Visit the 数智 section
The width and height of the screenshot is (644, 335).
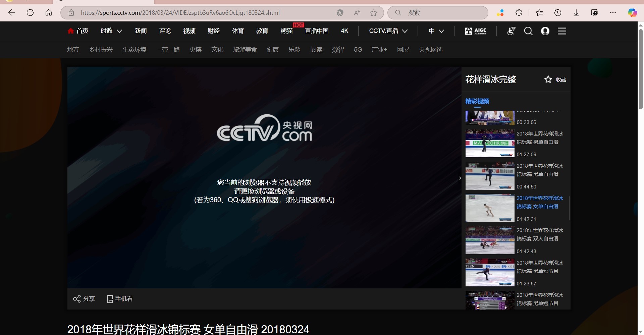tap(338, 50)
